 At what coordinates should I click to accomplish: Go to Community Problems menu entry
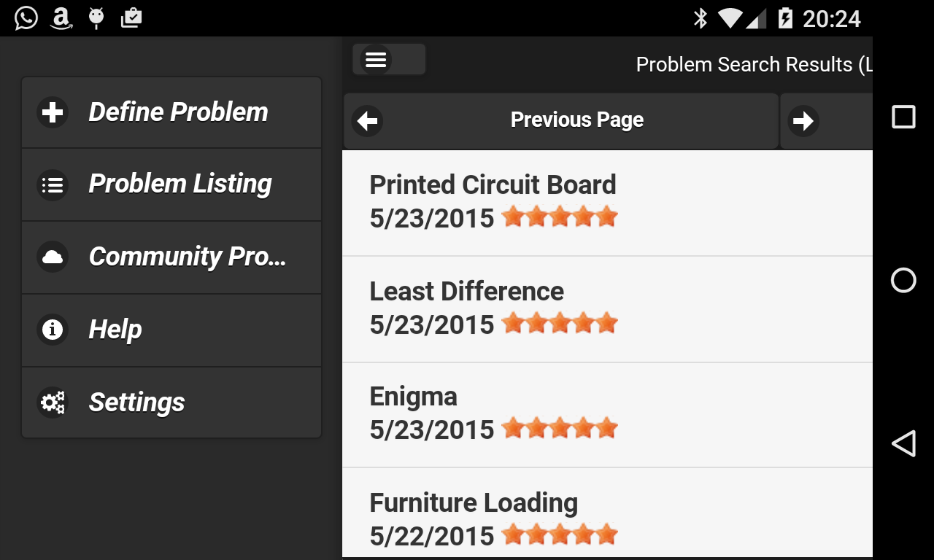pyautogui.click(x=187, y=257)
